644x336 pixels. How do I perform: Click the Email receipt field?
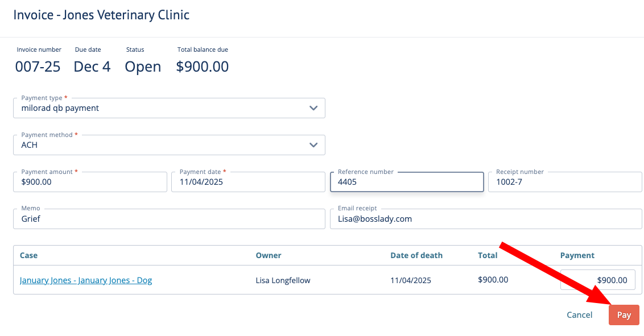point(485,219)
